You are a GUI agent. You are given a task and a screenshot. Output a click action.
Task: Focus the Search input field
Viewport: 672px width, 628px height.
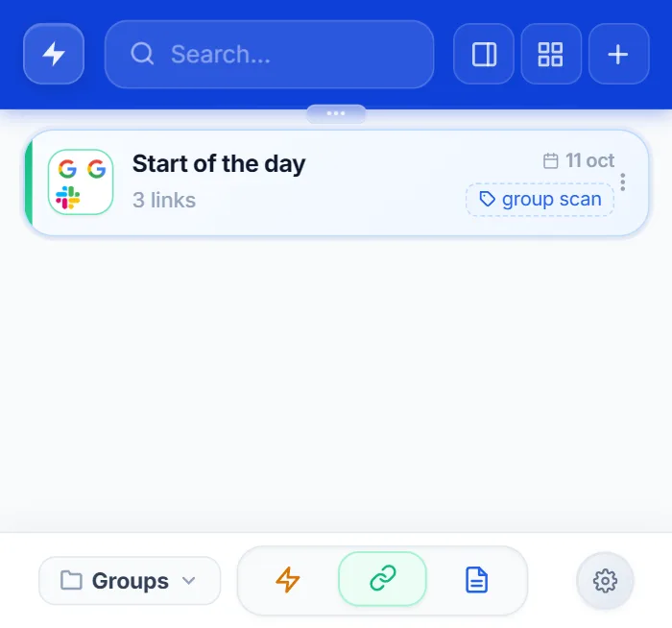(269, 54)
